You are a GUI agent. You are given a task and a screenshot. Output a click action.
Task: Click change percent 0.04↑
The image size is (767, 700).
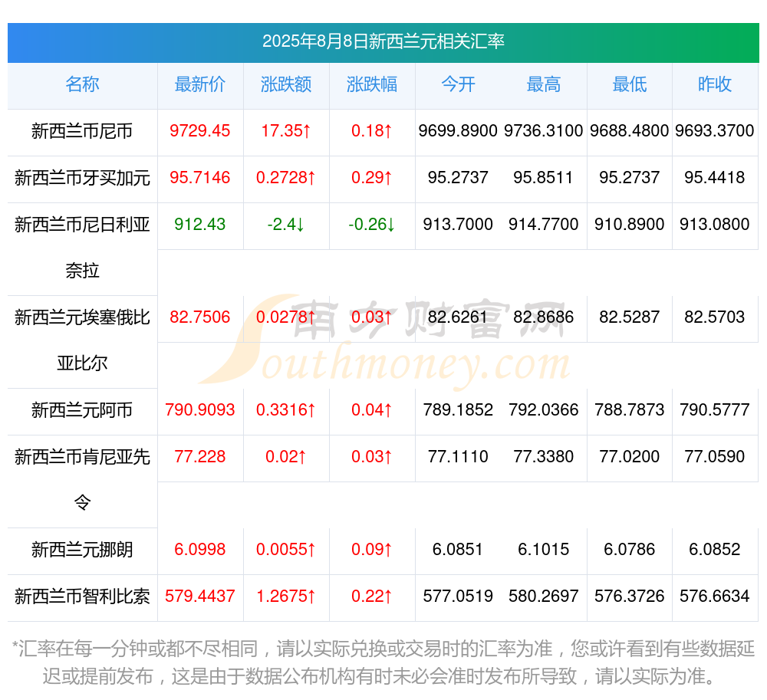(372, 409)
